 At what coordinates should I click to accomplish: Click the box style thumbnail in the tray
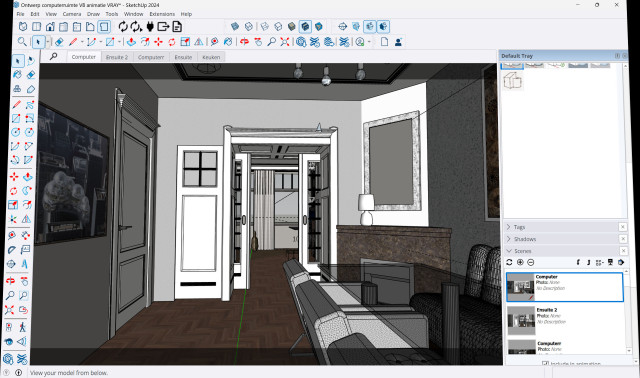coord(513,80)
